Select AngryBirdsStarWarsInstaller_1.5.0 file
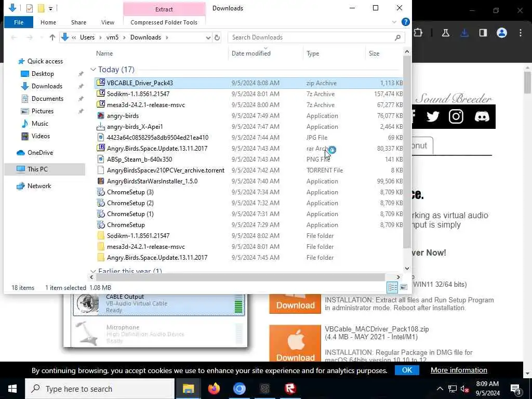Image resolution: width=532 pixels, height=399 pixels. pyautogui.click(x=248, y=181)
